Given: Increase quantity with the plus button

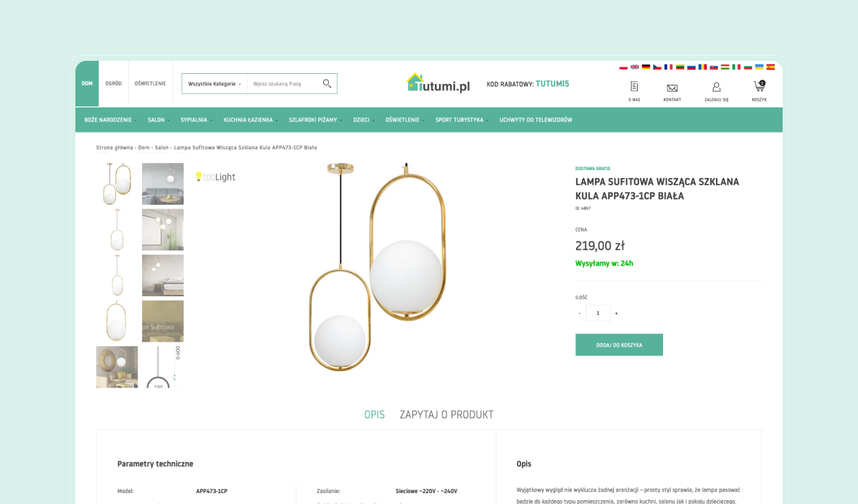Looking at the screenshot, I should coord(616,314).
